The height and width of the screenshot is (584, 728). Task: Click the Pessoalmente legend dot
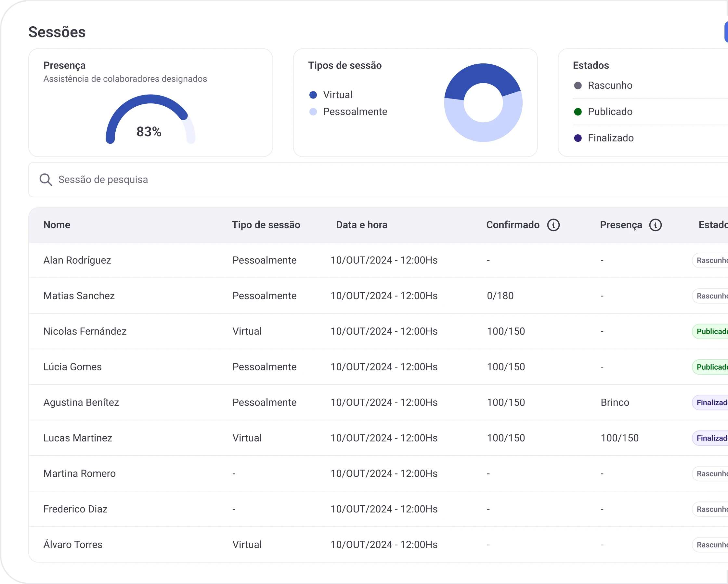pyautogui.click(x=313, y=112)
